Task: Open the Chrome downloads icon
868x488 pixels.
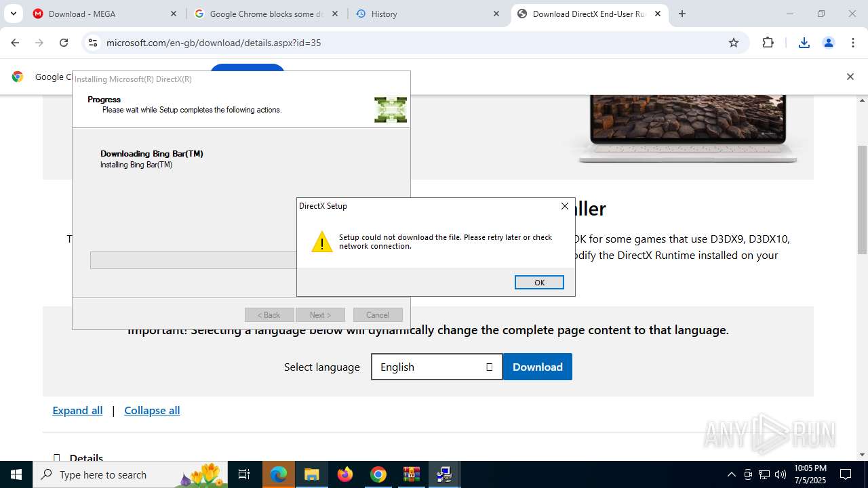Action: (x=804, y=43)
